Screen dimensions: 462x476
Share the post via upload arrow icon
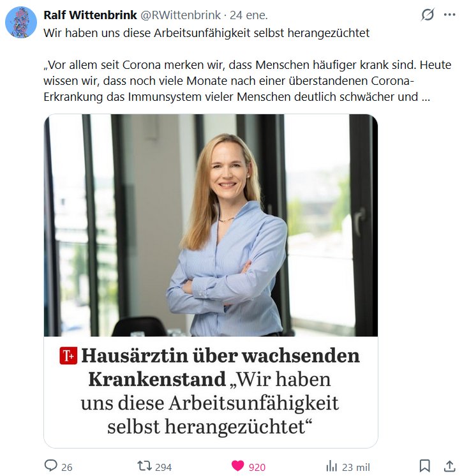450,466
